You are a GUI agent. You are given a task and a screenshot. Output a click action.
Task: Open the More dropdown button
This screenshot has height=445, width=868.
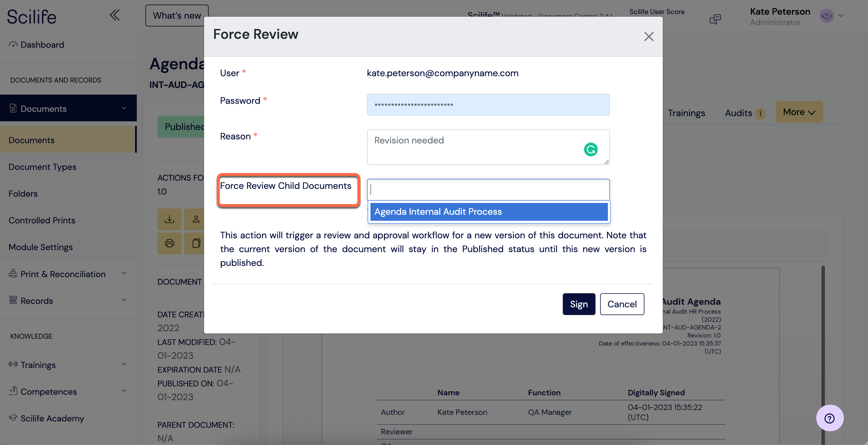tap(799, 112)
